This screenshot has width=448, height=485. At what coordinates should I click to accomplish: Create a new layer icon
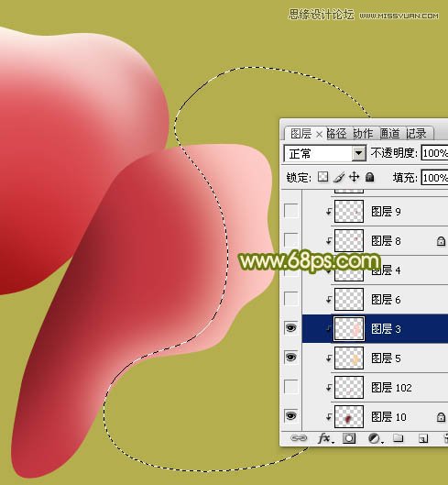[423, 438]
